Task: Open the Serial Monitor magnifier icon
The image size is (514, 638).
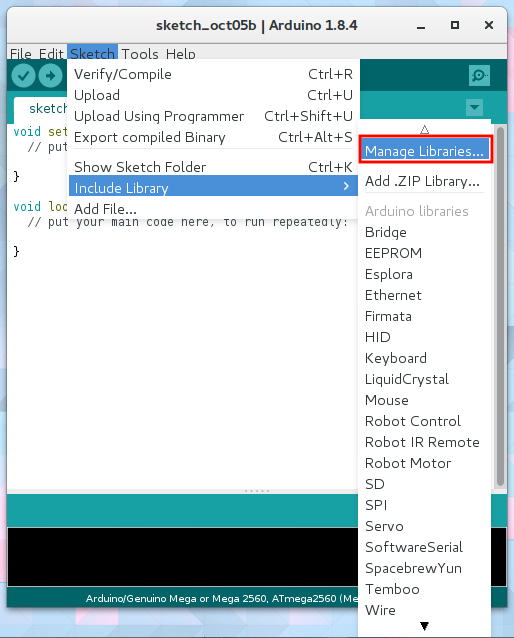Action: 479,76
